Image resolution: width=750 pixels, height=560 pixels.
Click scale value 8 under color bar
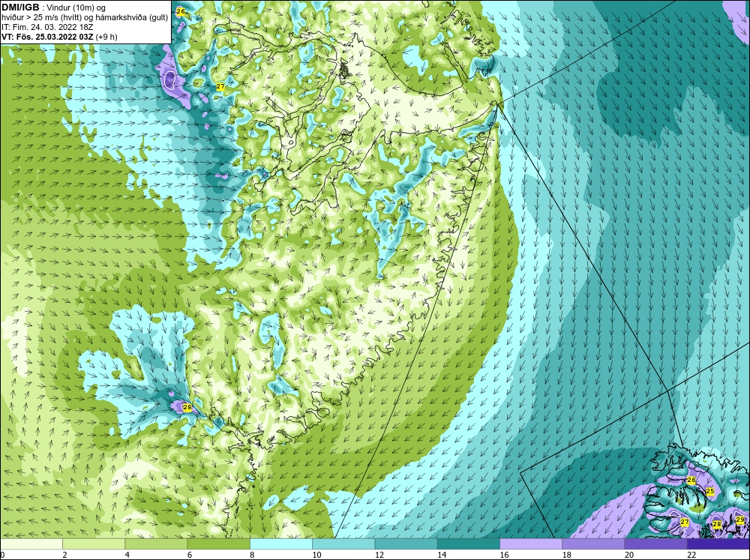click(252, 555)
